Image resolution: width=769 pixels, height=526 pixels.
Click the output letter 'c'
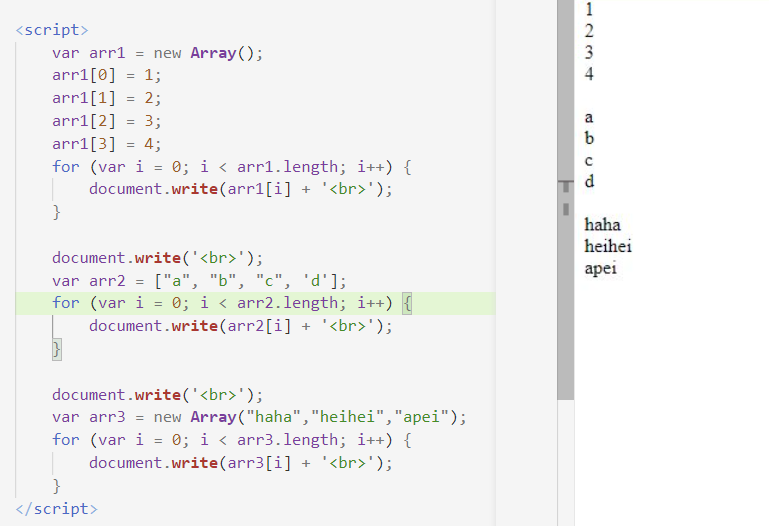589,161
